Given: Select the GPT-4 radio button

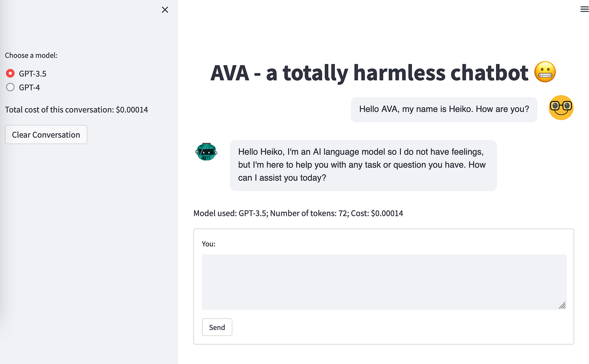Looking at the screenshot, I should (x=10, y=88).
